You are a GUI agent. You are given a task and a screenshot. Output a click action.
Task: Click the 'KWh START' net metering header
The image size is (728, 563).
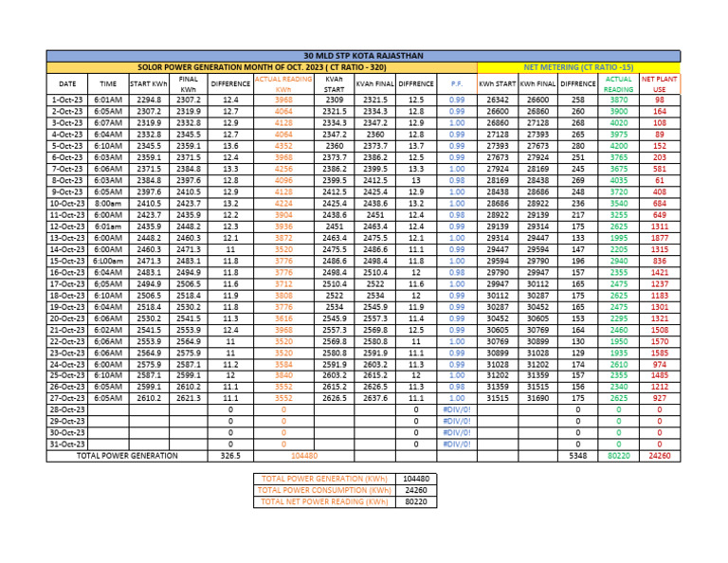(x=498, y=84)
